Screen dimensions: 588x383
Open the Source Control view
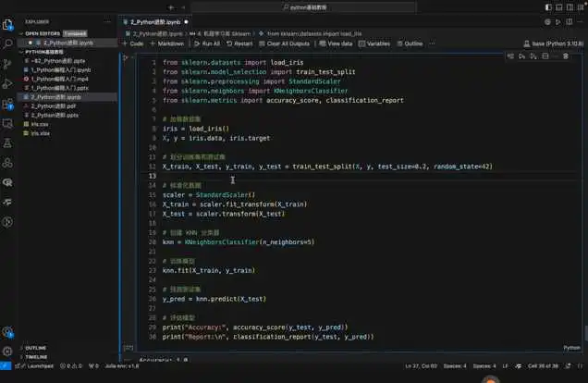click(x=8, y=63)
